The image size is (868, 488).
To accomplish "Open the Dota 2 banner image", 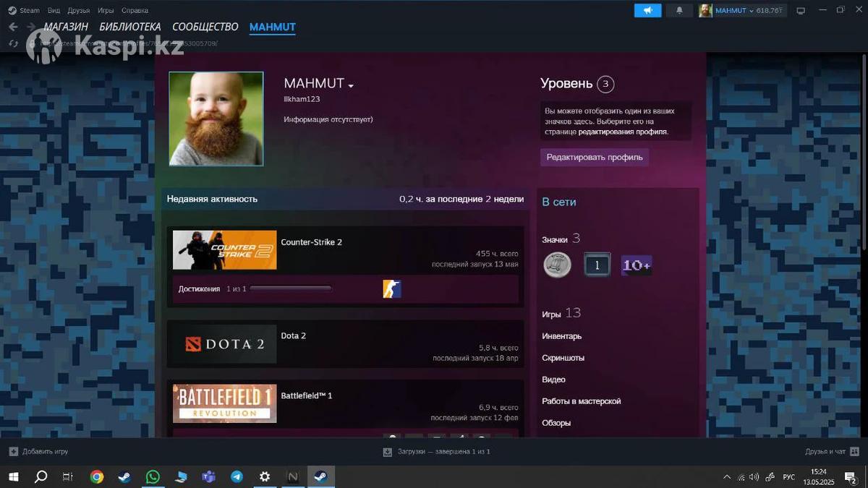I will (224, 344).
